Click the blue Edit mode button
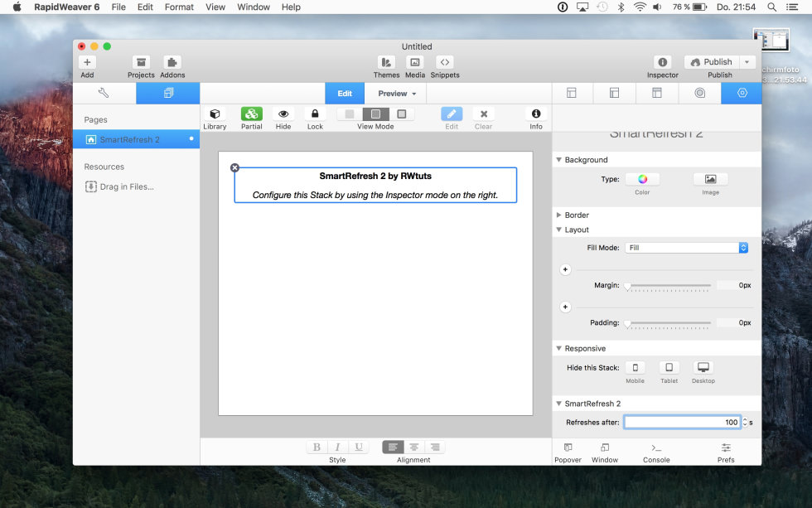 345,94
